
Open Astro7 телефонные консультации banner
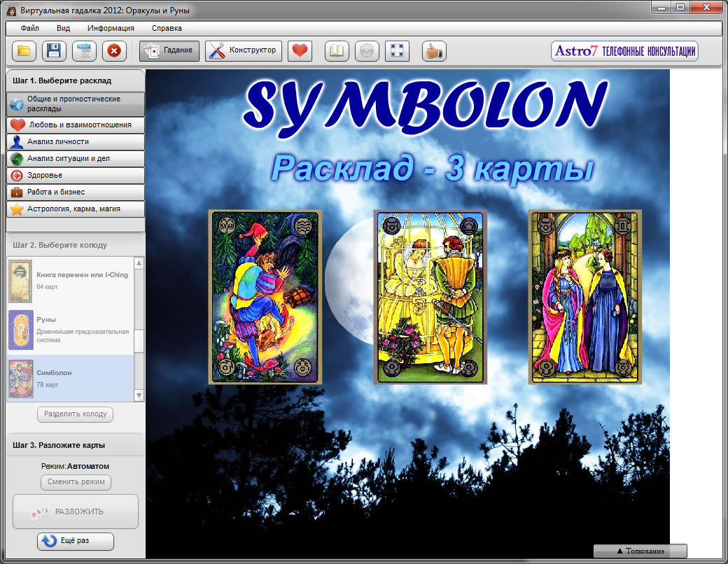(624, 50)
